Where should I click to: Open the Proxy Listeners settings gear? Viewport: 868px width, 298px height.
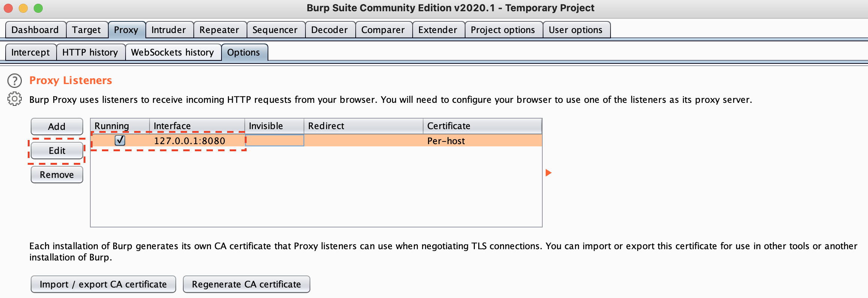pos(15,99)
